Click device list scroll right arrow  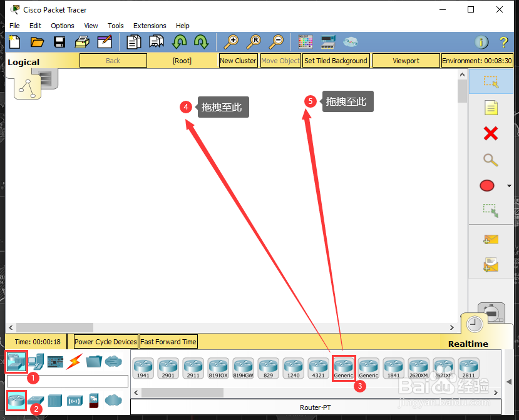[x=495, y=393]
